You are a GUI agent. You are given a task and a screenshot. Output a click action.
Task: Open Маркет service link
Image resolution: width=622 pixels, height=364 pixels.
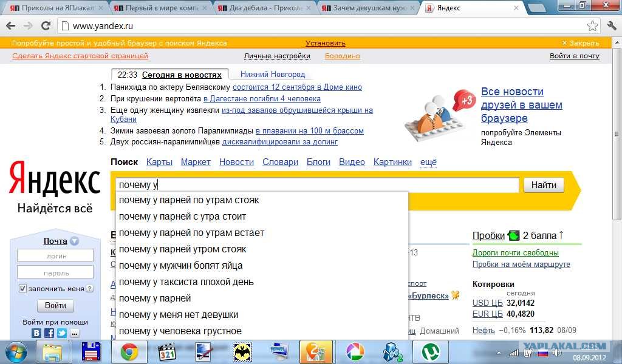[x=196, y=162]
